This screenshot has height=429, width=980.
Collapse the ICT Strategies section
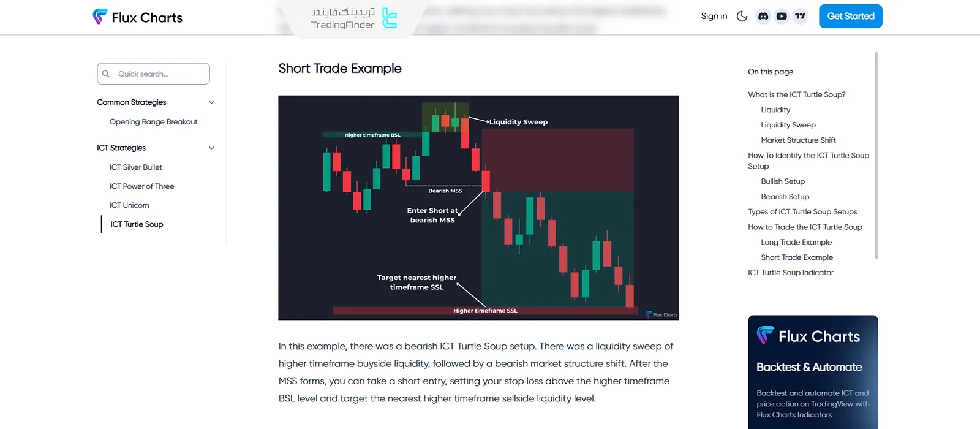coord(211,148)
